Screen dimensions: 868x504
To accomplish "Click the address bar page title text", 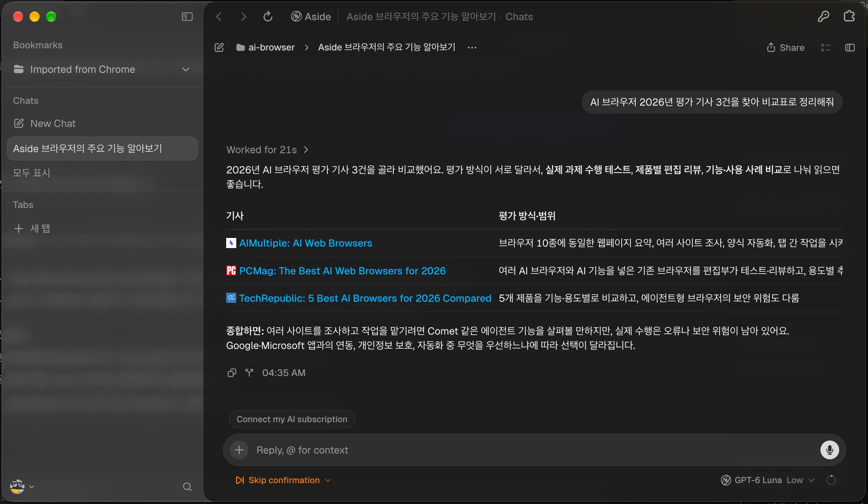I will [439, 17].
